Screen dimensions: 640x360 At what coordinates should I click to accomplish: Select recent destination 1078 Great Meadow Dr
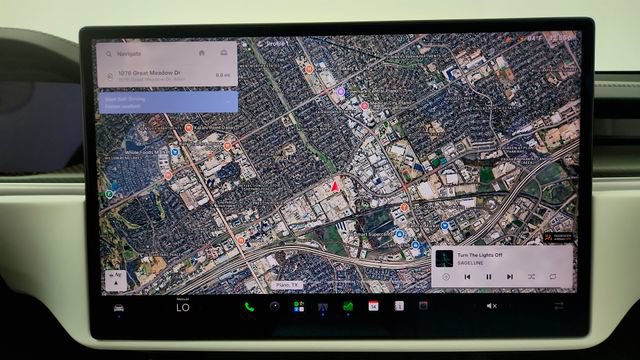167,76
